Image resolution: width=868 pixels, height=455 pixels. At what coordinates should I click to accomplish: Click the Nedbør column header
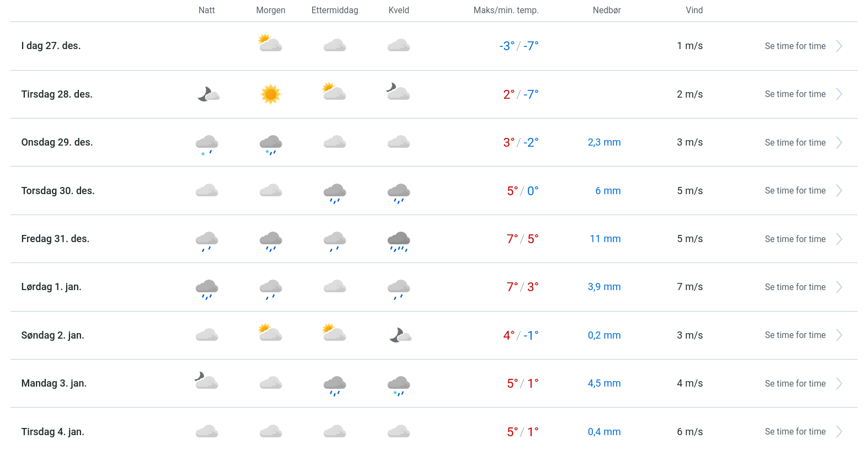607,10
